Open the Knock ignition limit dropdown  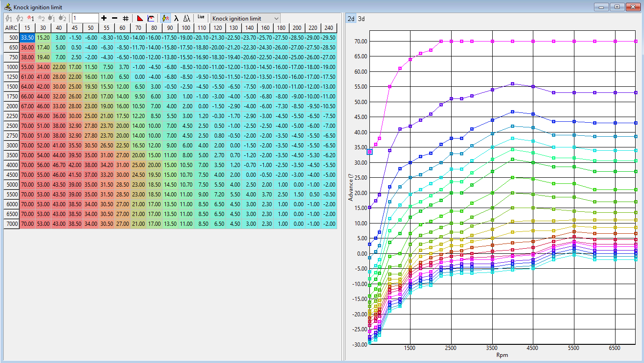[x=246, y=18]
